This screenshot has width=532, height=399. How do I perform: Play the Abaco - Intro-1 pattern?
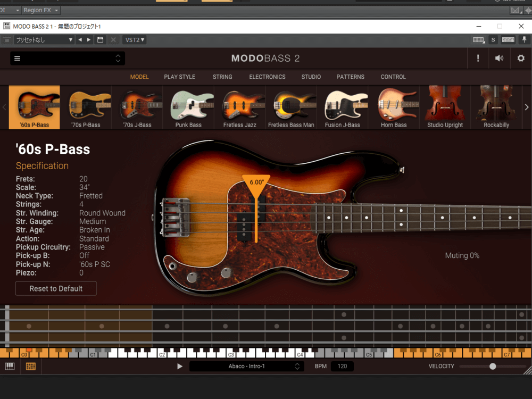pos(180,367)
